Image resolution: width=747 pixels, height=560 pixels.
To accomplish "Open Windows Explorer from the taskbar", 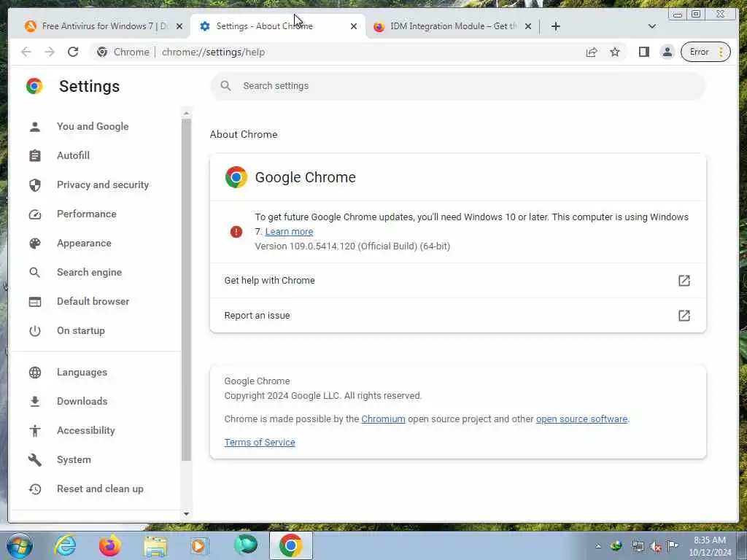I will click(x=155, y=546).
